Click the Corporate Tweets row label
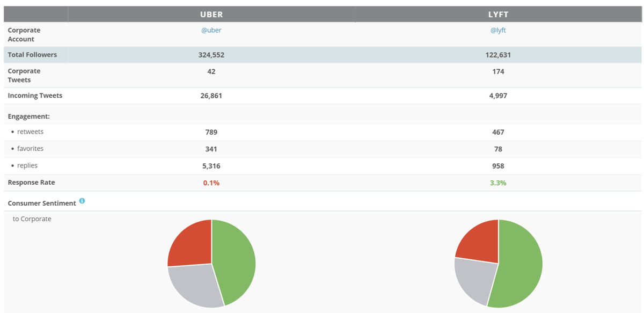644x313 pixels. pyautogui.click(x=24, y=75)
